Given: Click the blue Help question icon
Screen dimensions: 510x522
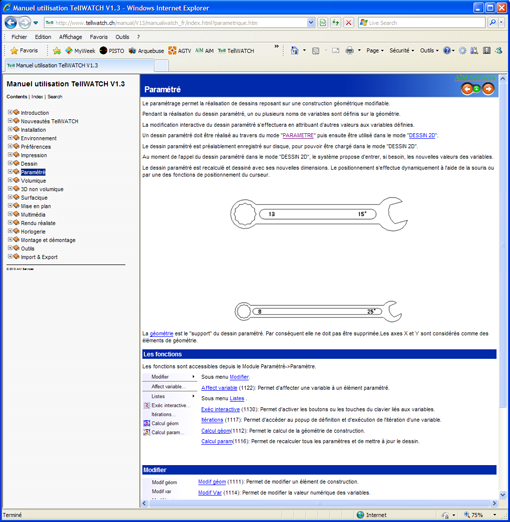Looking at the screenshot, I should [x=447, y=51].
